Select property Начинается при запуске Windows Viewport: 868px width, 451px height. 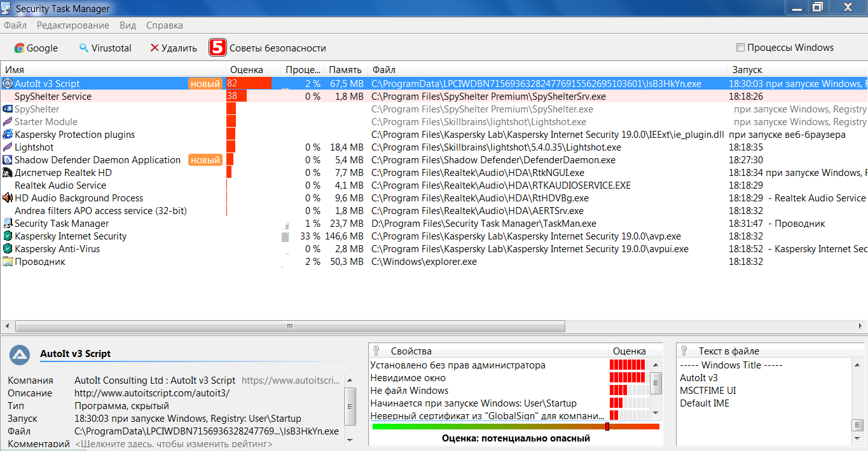(473, 403)
